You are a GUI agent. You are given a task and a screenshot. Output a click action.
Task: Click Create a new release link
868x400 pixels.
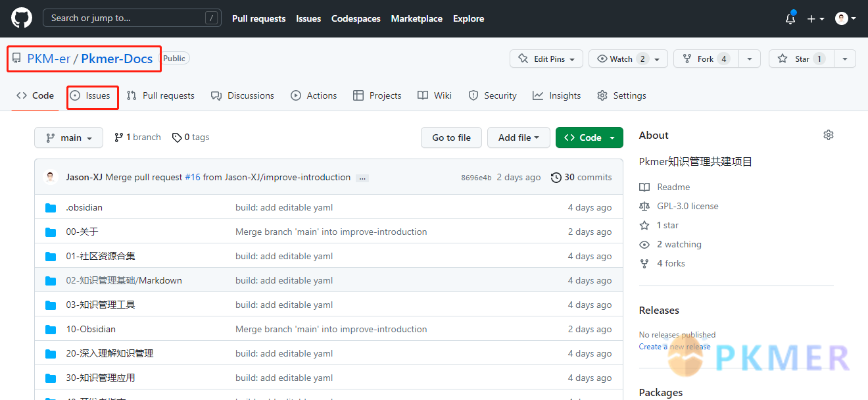click(x=675, y=347)
